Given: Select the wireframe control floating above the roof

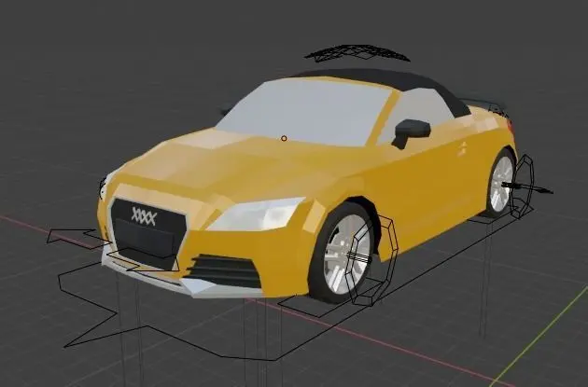Looking at the screenshot, I should click(357, 53).
